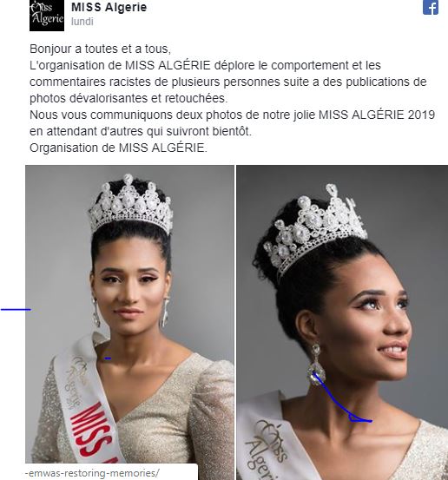
Task: Open the right side-profile portrait photo
Action: [342, 322]
